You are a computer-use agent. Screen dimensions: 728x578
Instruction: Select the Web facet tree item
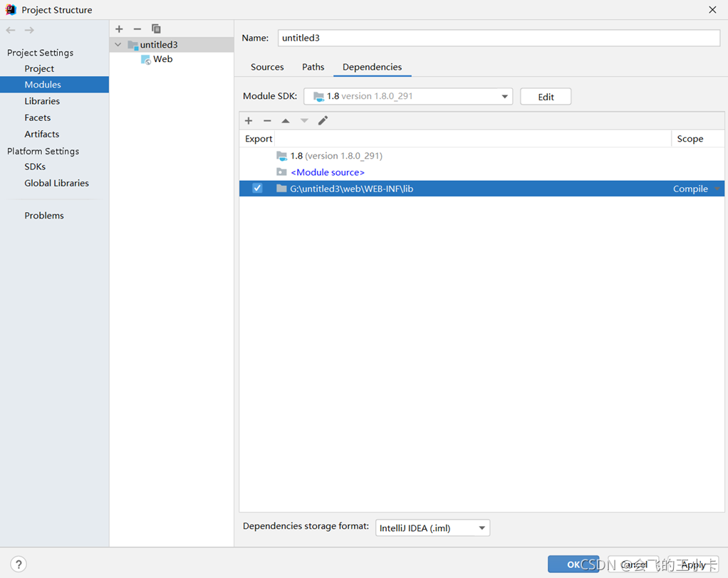point(157,59)
